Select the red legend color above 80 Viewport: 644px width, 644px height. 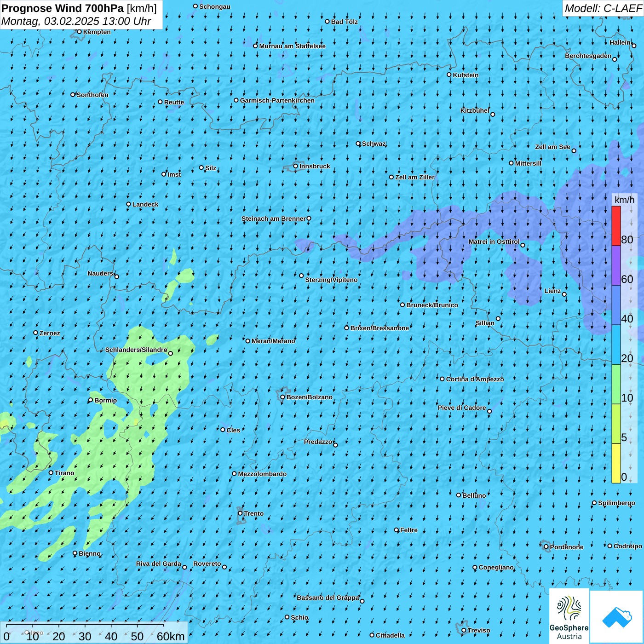click(x=616, y=226)
